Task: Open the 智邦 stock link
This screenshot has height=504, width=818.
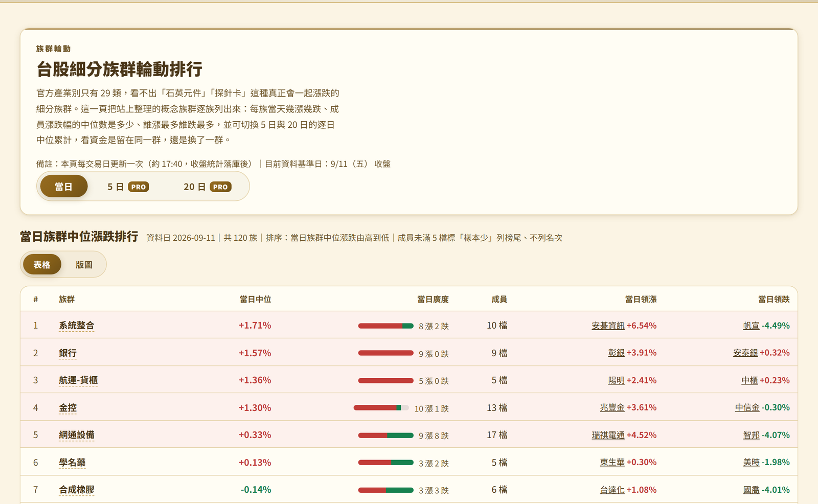Action: point(751,435)
